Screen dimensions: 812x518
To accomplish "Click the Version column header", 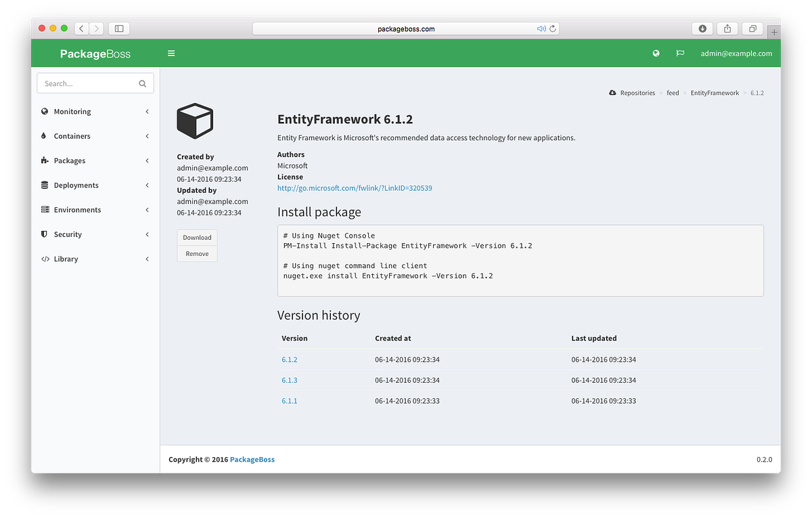I will [x=294, y=338].
